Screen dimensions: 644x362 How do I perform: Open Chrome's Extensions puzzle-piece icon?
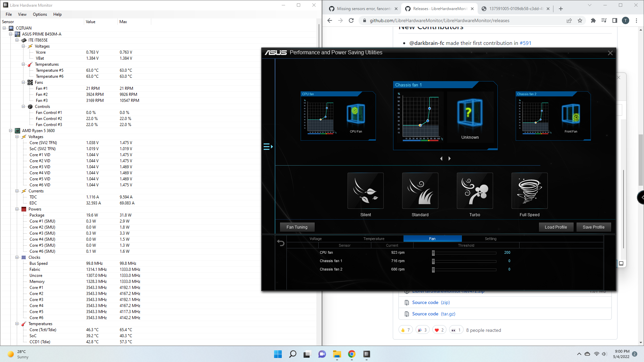593,20
